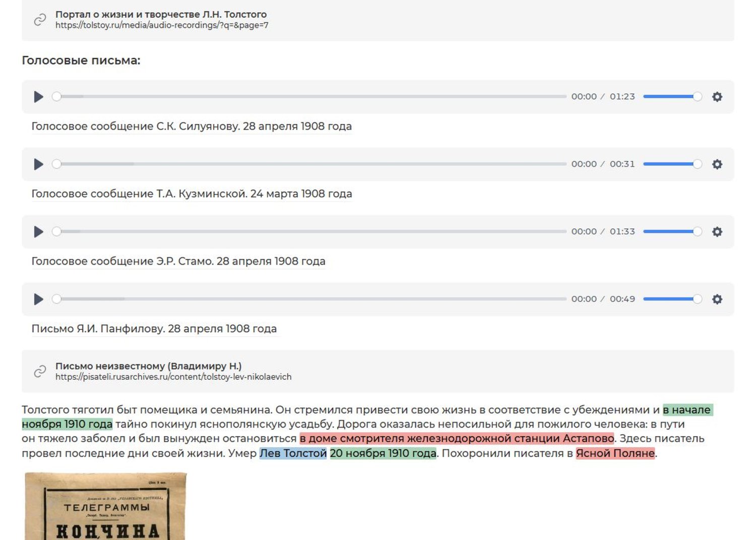This screenshot has width=756, height=540.
Task: Play the voice message to S.K. Силуянову
Action: [x=38, y=97]
